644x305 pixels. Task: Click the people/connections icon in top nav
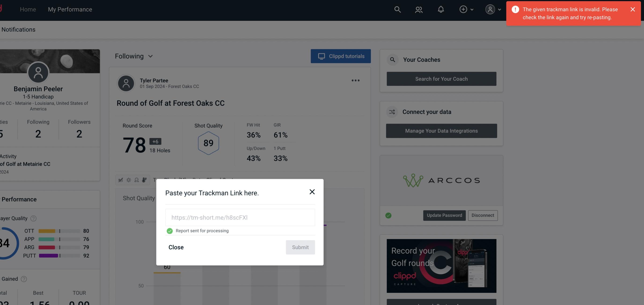point(418,9)
